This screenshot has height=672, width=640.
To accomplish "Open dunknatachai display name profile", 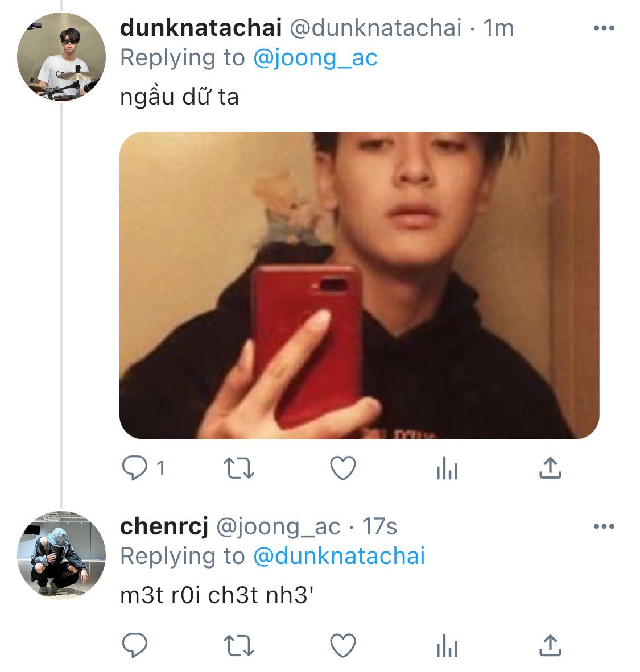I will pos(201,28).
